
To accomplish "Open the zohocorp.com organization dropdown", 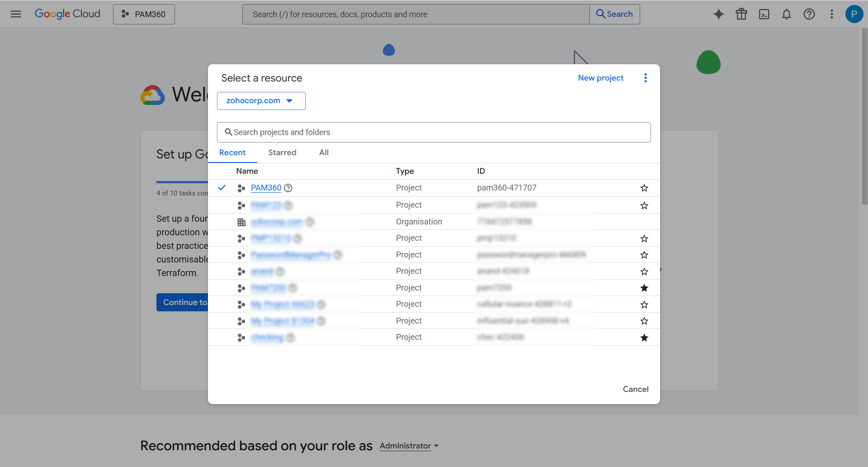I will (261, 100).
